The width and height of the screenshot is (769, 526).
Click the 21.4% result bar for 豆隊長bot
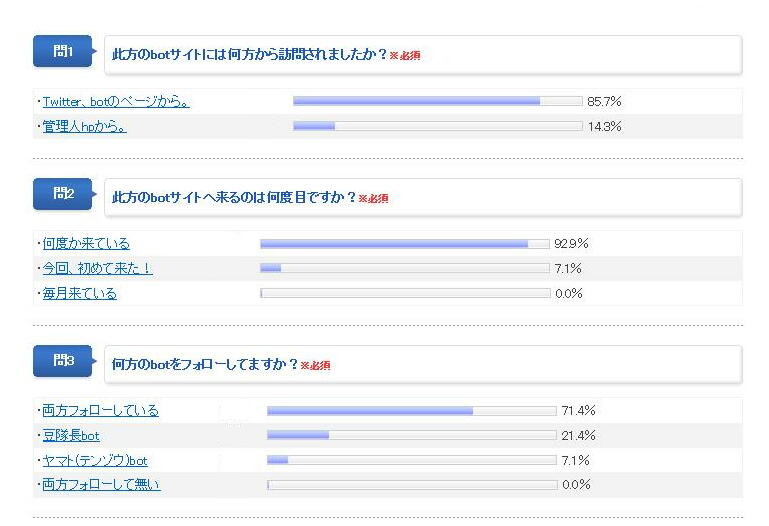[x=411, y=435]
